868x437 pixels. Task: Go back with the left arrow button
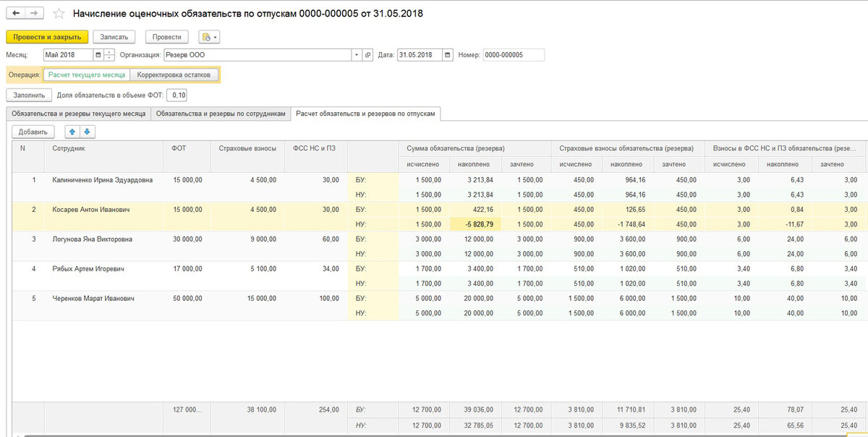pyautogui.click(x=15, y=14)
